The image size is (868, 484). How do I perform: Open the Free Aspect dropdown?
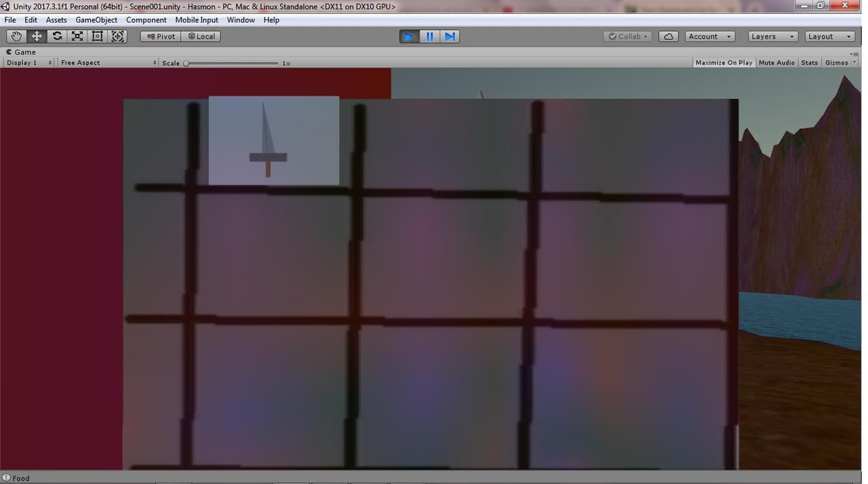108,62
